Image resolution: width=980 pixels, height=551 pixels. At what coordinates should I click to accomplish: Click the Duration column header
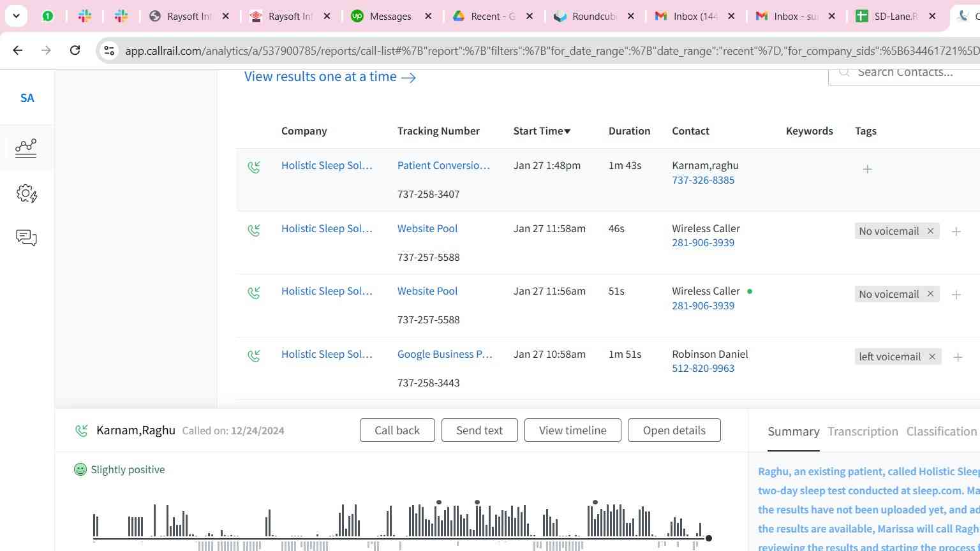point(629,131)
